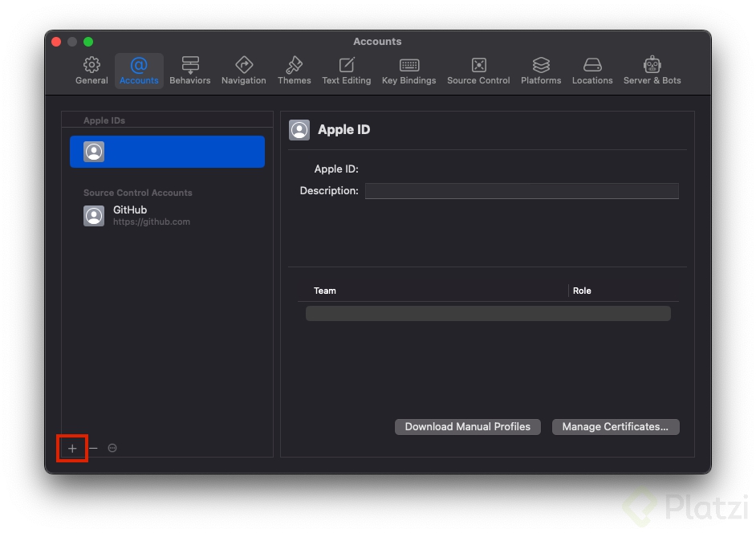Screen dimensions: 756x533
Task: Close the Accounts window
Action: [56, 42]
